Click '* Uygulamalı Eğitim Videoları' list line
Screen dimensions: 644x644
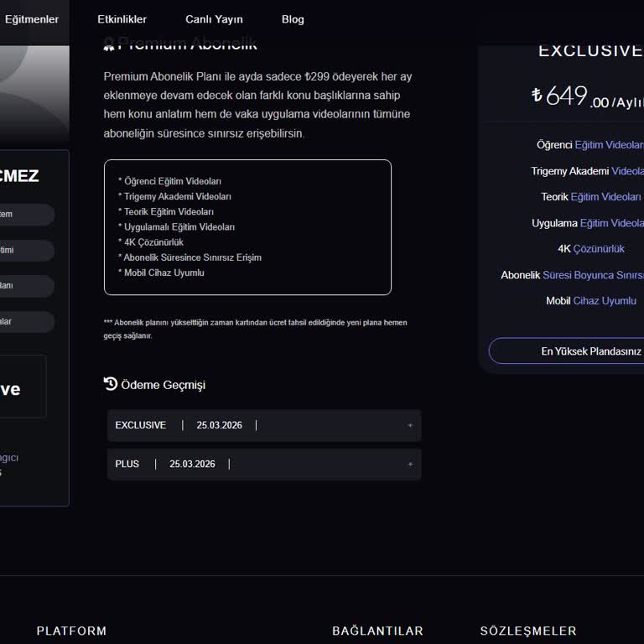click(177, 226)
